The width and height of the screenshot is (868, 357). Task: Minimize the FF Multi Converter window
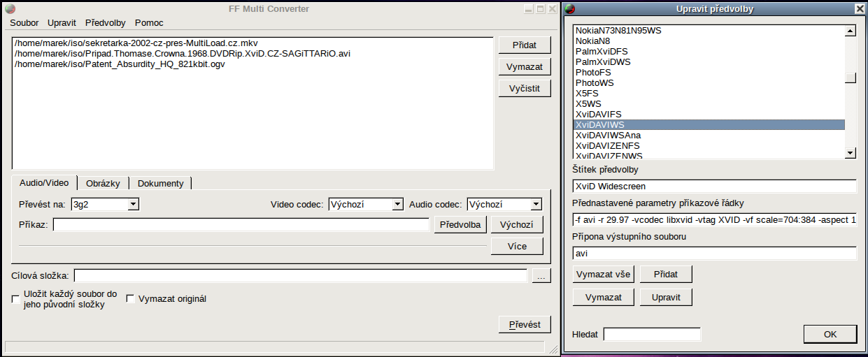[529, 9]
